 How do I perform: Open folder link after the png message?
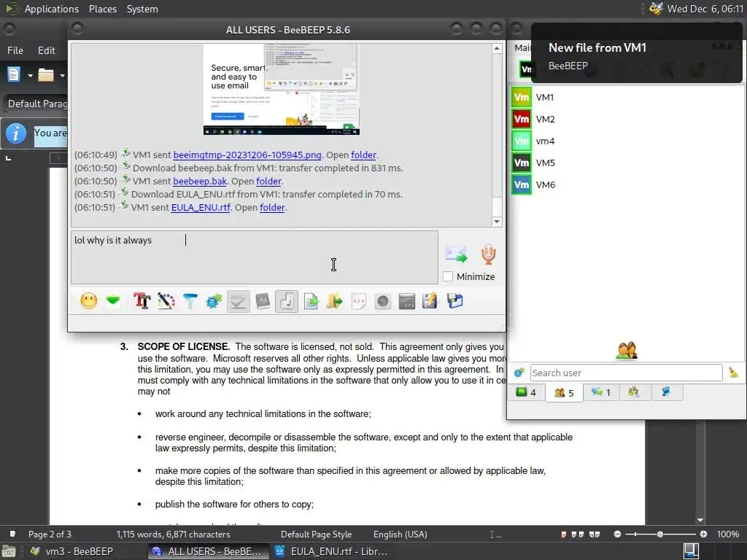tap(363, 155)
